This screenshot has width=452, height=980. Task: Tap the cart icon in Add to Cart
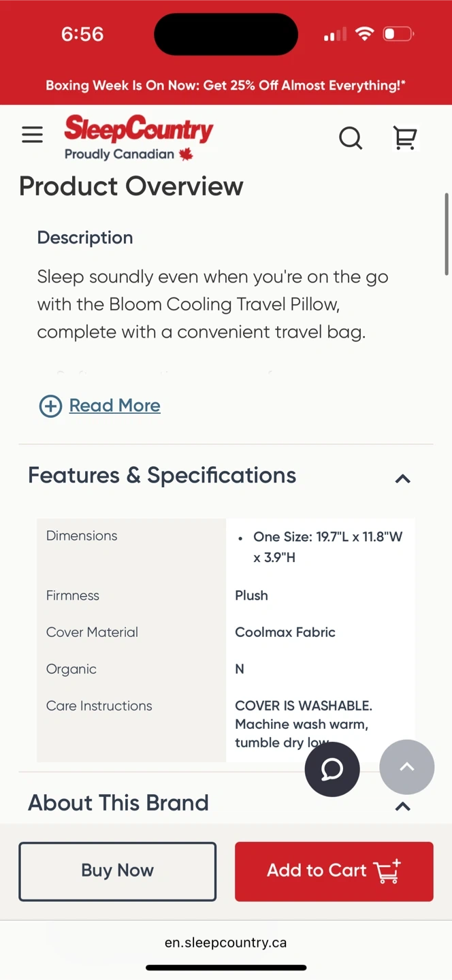click(387, 871)
